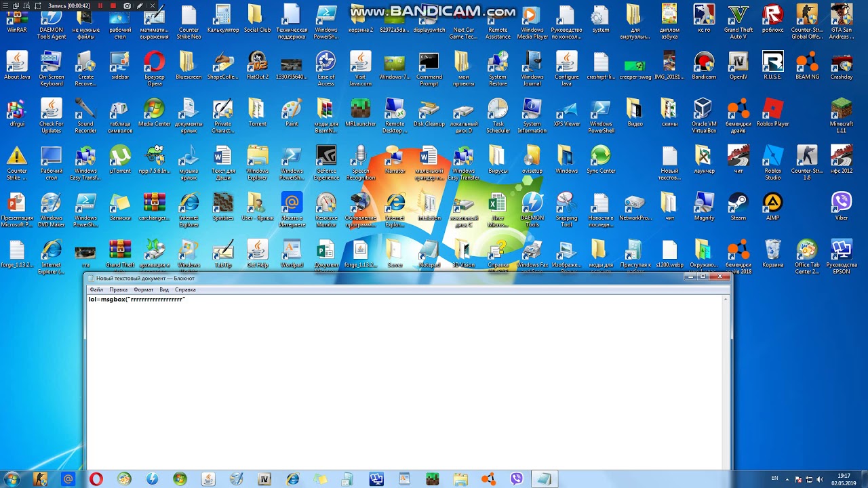Select the Command Prompt desktop icon
This screenshot has height=488, width=868.
(429, 68)
